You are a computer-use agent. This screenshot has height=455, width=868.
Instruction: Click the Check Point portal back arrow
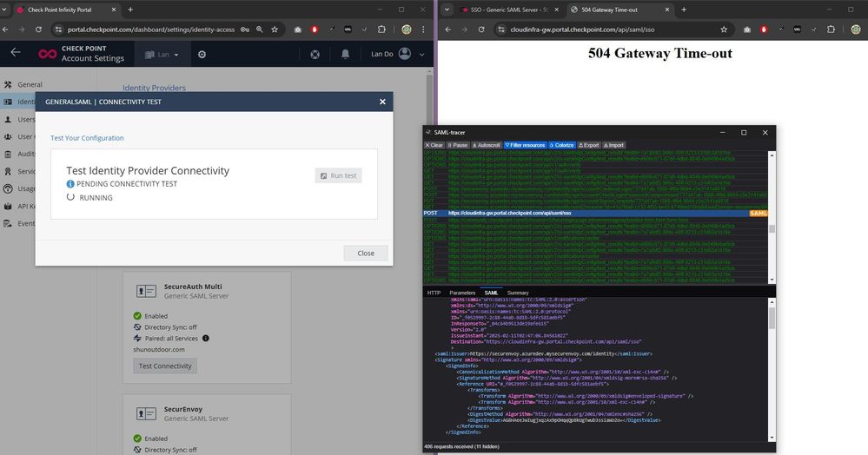pyautogui.click(x=16, y=53)
